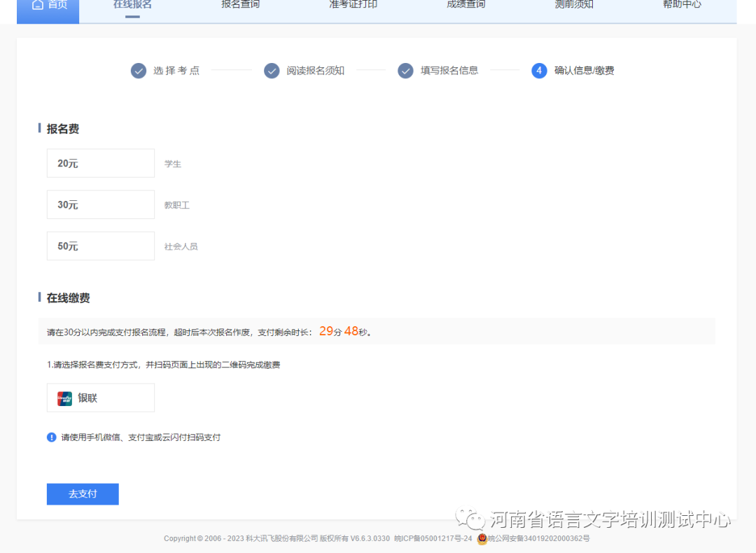Click the UnionPay logo icon

[x=64, y=398]
